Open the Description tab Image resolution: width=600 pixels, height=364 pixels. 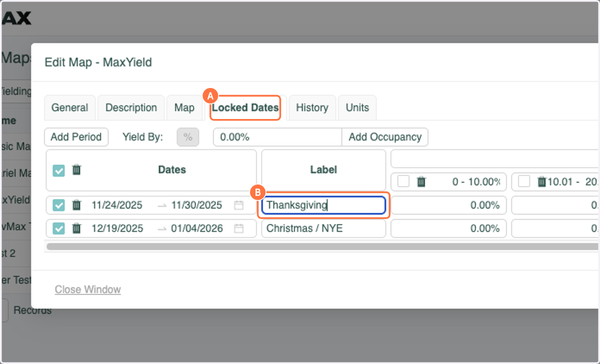(x=131, y=107)
